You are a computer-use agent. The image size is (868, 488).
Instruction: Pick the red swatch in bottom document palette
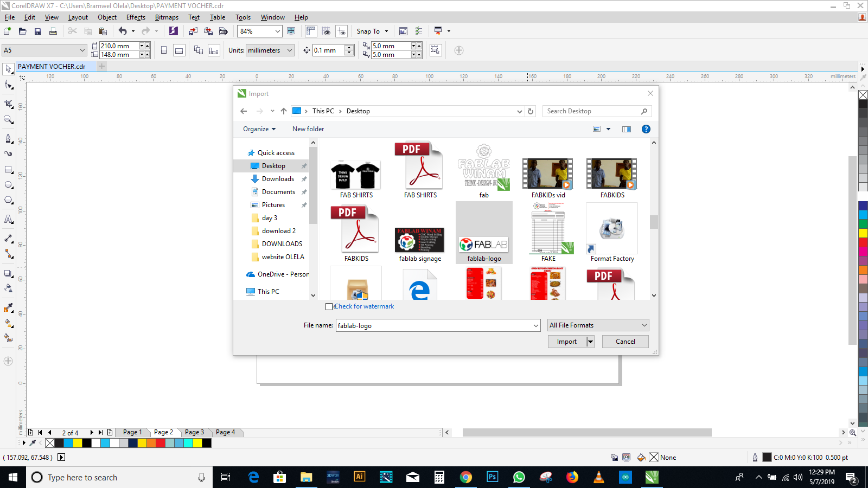160,443
